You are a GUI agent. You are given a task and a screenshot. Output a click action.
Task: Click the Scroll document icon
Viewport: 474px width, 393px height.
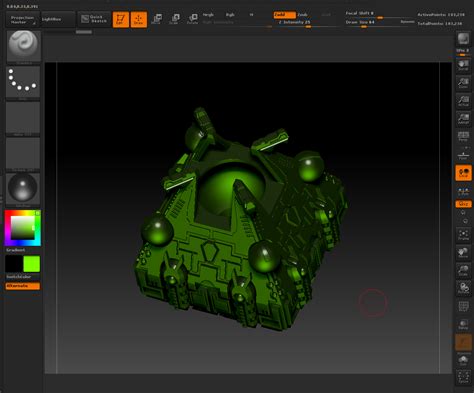pyautogui.click(x=463, y=65)
